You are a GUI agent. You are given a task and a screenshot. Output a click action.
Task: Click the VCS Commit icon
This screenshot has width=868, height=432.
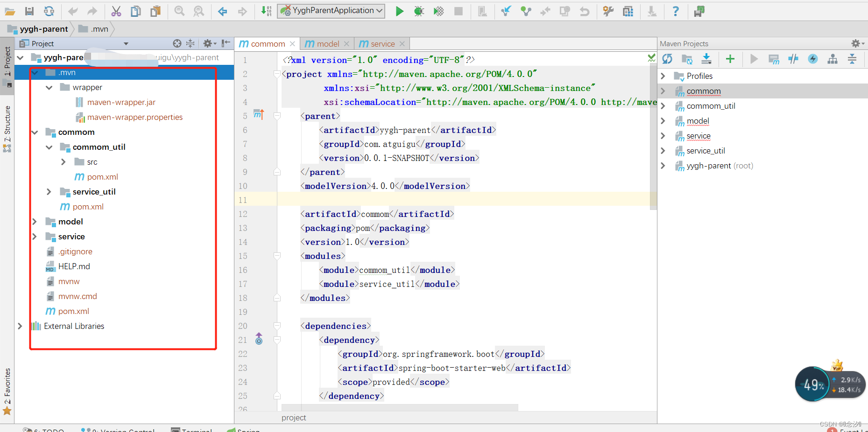pos(526,11)
